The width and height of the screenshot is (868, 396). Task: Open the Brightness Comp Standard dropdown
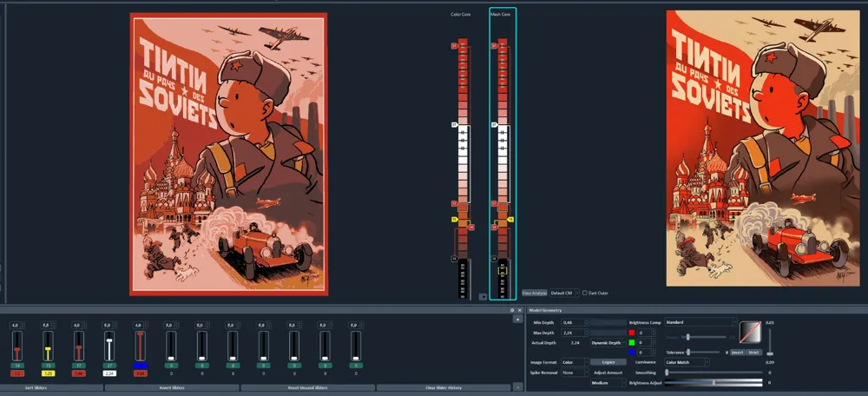coord(700,322)
